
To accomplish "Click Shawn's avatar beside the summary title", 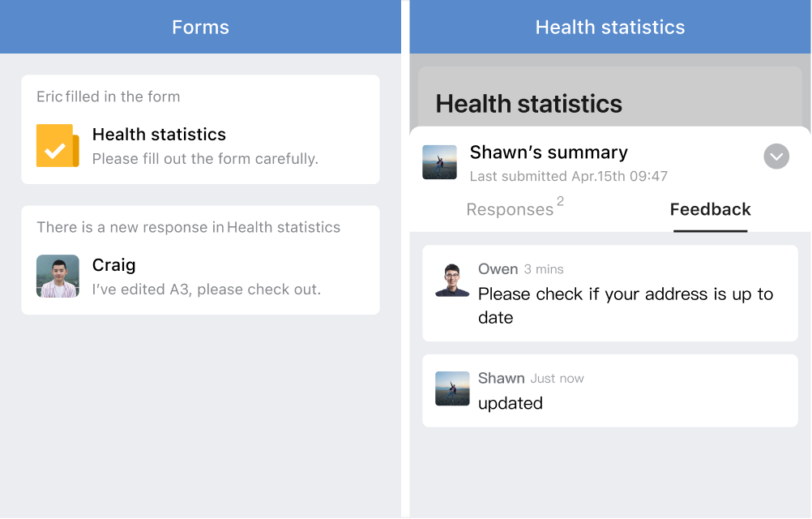I will [439, 162].
